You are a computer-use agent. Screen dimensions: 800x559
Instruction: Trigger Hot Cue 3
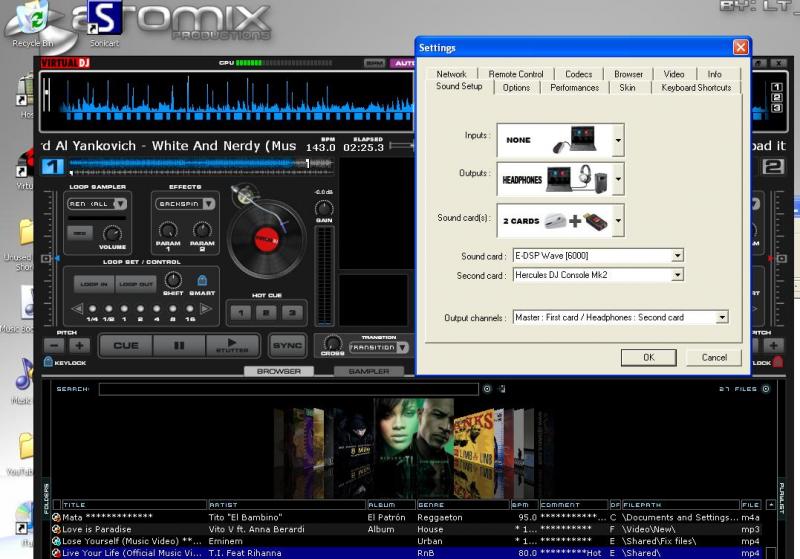[x=292, y=312]
